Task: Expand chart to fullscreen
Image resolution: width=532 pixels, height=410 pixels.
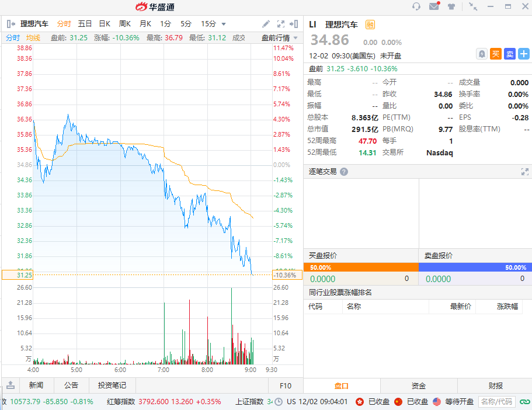Action: point(280,24)
